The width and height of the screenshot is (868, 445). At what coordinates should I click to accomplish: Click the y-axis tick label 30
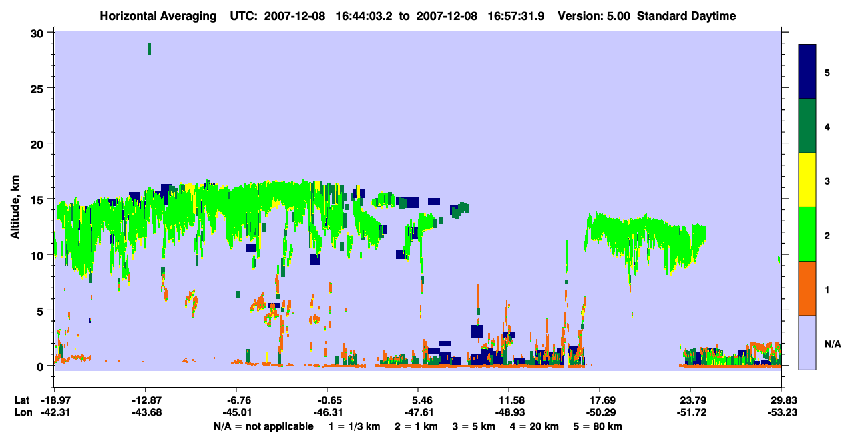39,33
